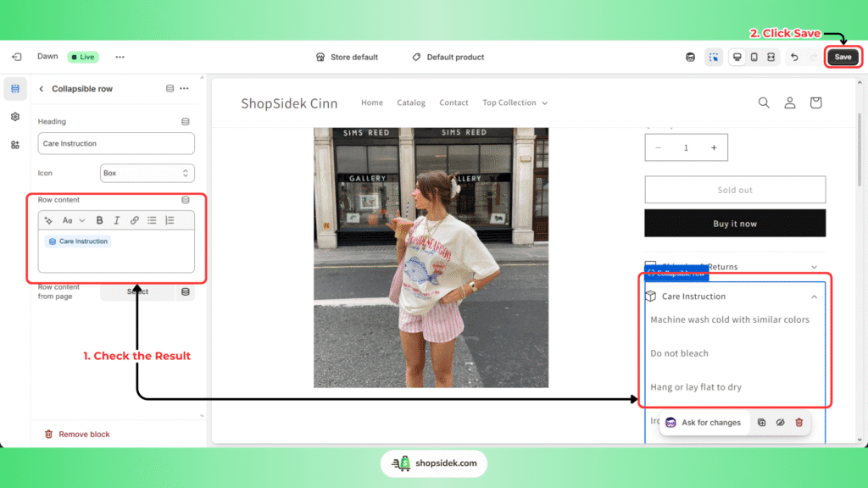Exit the theme editor
Image resolution: width=868 pixels, height=488 pixels.
coord(16,57)
